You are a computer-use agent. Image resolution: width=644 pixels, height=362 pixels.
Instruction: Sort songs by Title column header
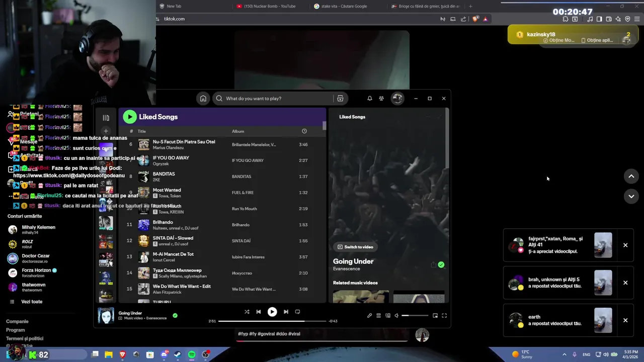[142, 131]
